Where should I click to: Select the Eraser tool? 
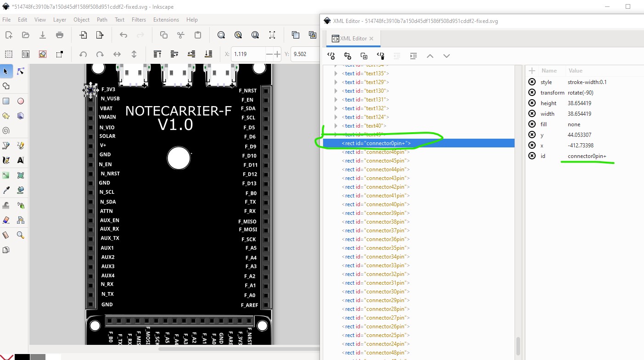[6, 220]
